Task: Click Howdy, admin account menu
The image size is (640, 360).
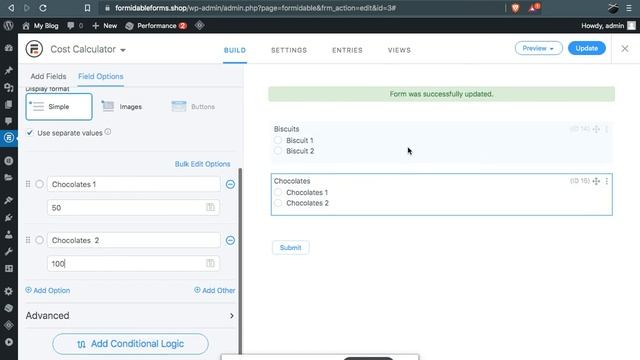Action: [x=608, y=26]
